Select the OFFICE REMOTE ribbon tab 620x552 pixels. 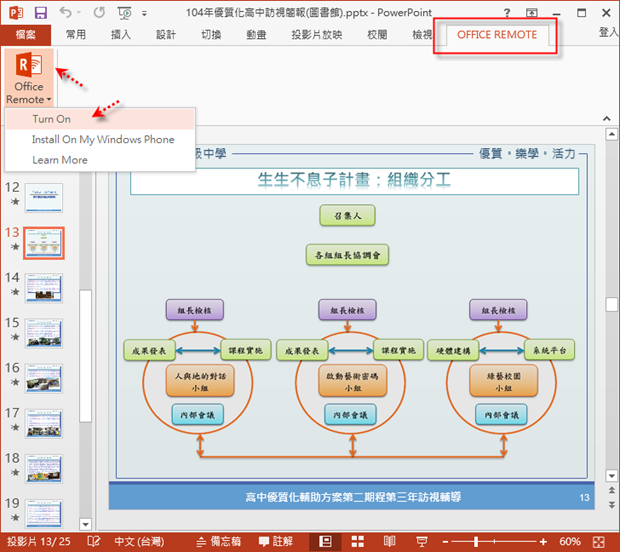[x=497, y=35]
